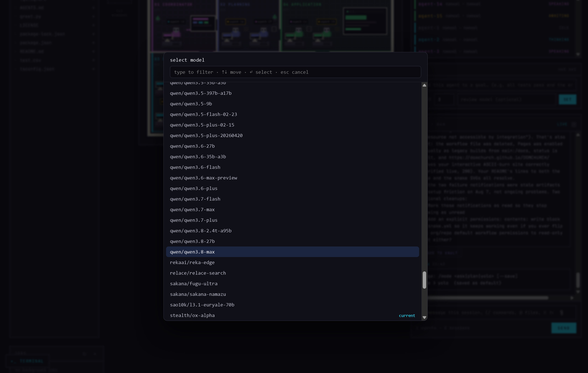The width and height of the screenshot is (588, 373).
Task: Select qwen/qwen3.8-2.4t-a95b model
Action: pos(292,231)
